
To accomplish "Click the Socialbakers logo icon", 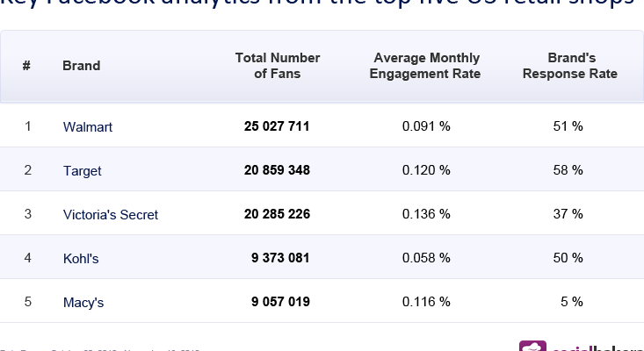I will pyautogui.click(x=532, y=346).
